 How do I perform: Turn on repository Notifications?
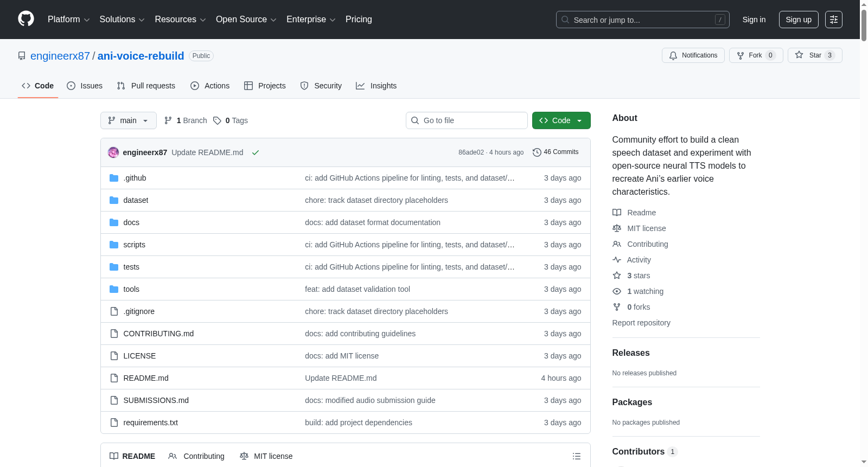[x=693, y=55]
